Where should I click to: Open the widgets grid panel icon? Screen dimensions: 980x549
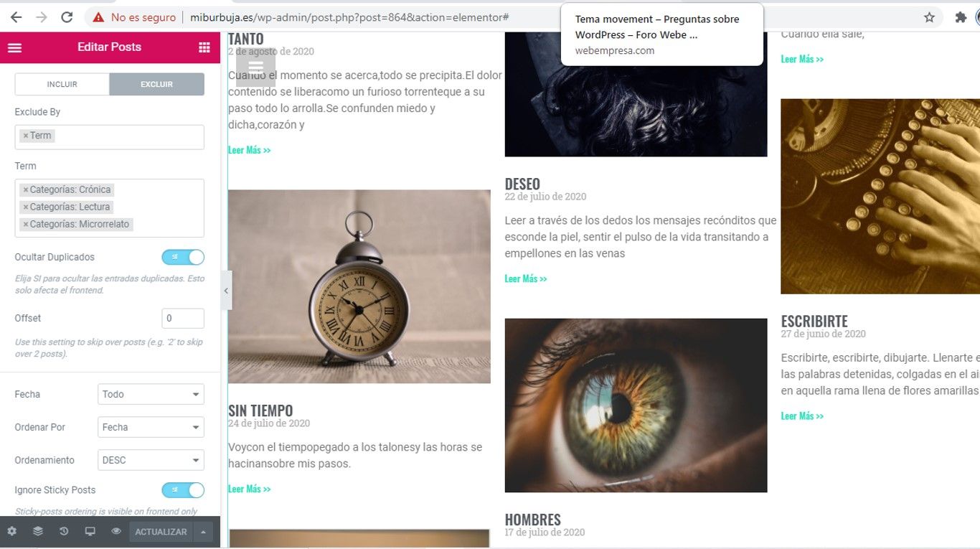[x=204, y=47]
